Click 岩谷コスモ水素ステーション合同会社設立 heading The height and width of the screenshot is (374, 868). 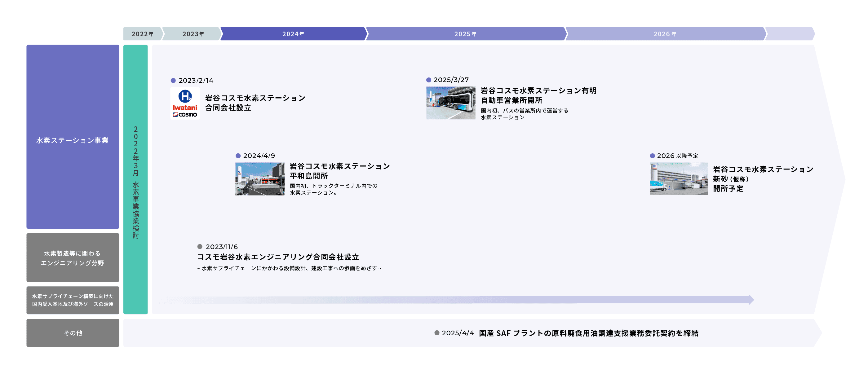coord(255,103)
